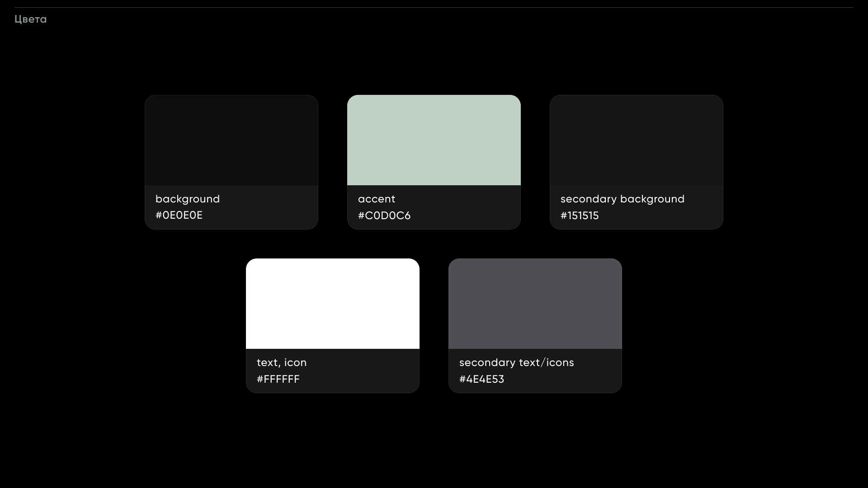
Task: Click the "text, icon" label
Action: (x=282, y=362)
